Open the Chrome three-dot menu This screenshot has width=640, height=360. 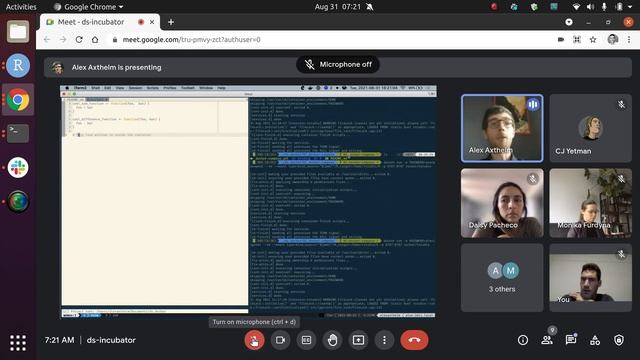coord(629,40)
